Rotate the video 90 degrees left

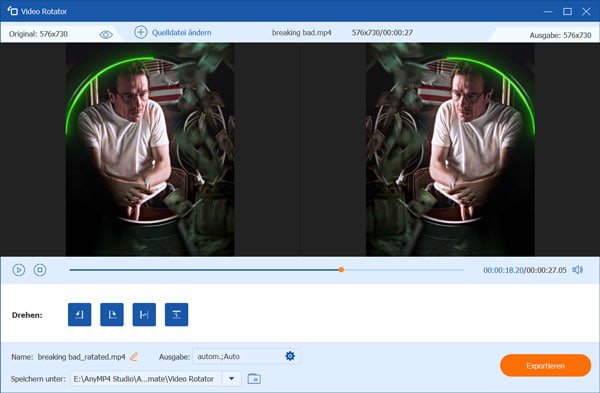pos(80,315)
